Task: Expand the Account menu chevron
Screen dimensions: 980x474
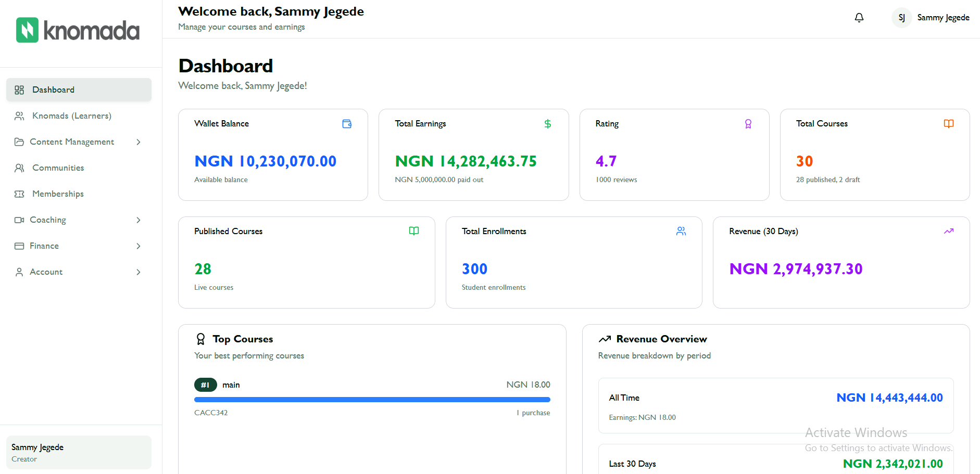Action: tap(138, 272)
